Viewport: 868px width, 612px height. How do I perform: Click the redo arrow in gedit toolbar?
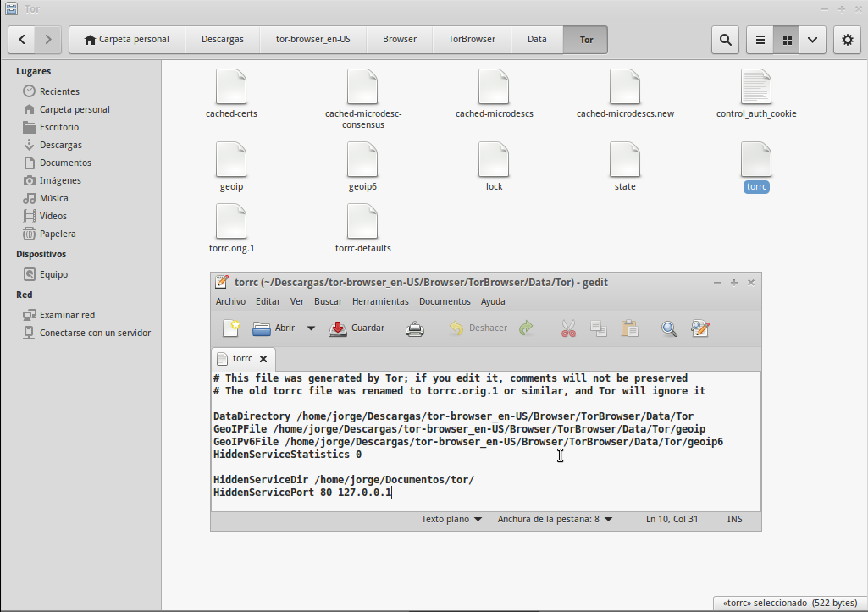pyautogui.click(x=526, y=328)
